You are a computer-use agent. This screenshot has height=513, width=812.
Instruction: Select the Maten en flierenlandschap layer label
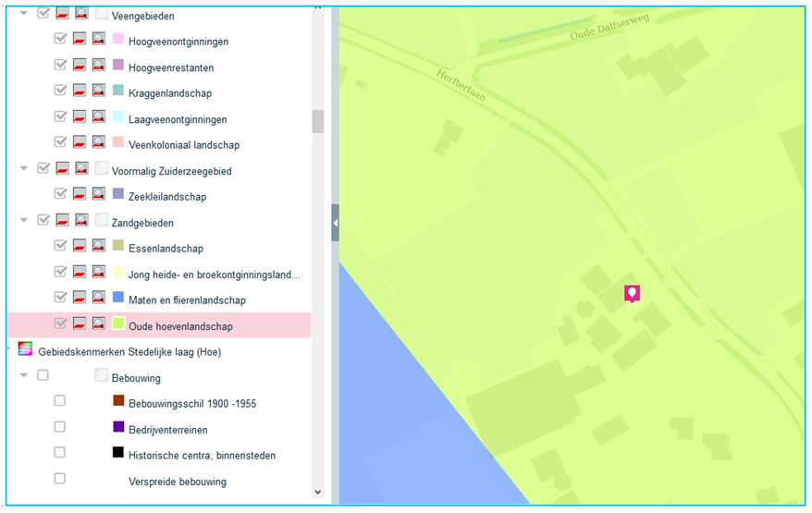coord(187,300)
